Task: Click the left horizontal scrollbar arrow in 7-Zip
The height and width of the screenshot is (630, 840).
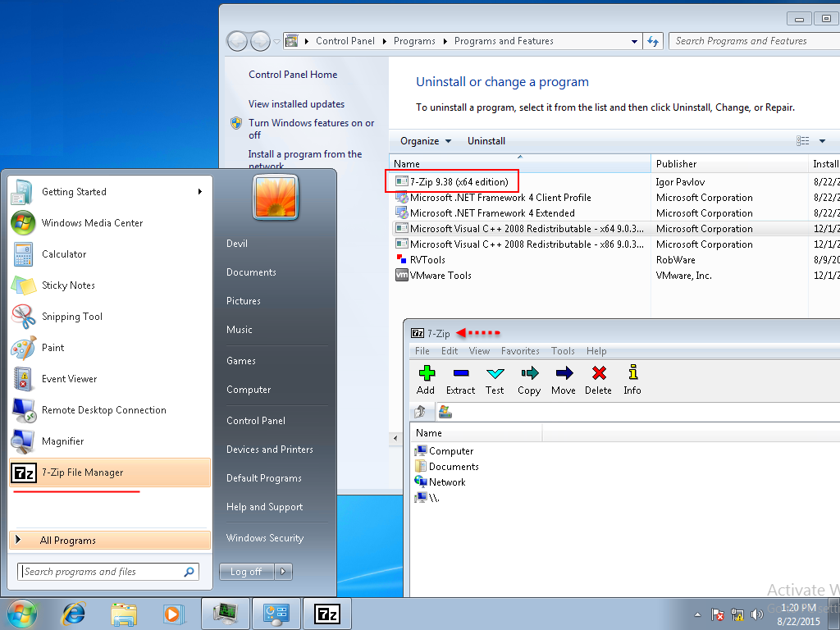Action: [x=396, y=439]
